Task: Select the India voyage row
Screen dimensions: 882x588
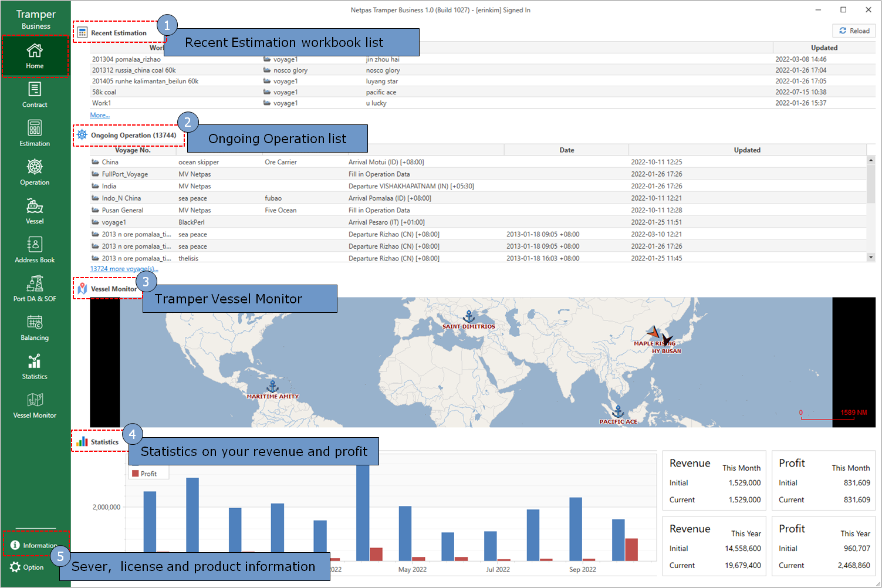Action: tap(478, 186)
